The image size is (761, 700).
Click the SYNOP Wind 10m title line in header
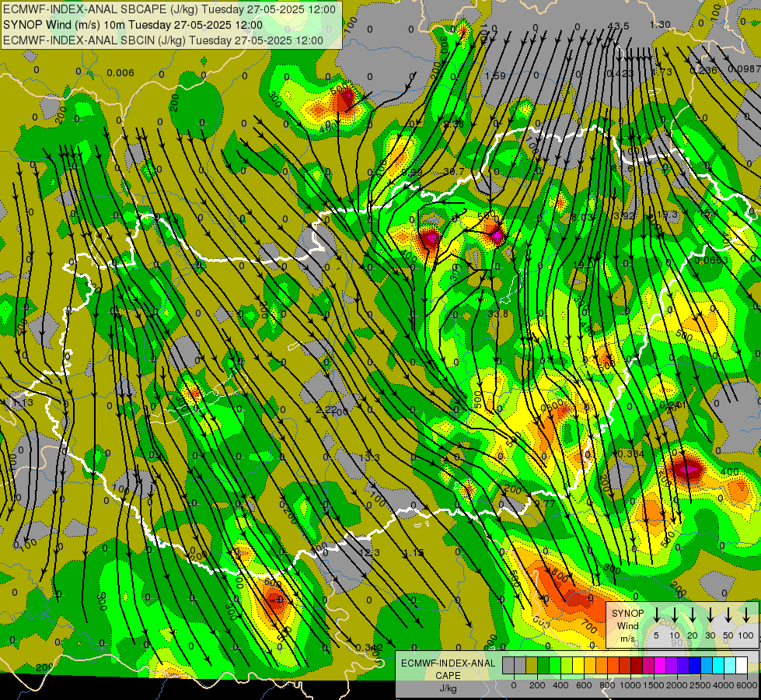click(133, 25)
